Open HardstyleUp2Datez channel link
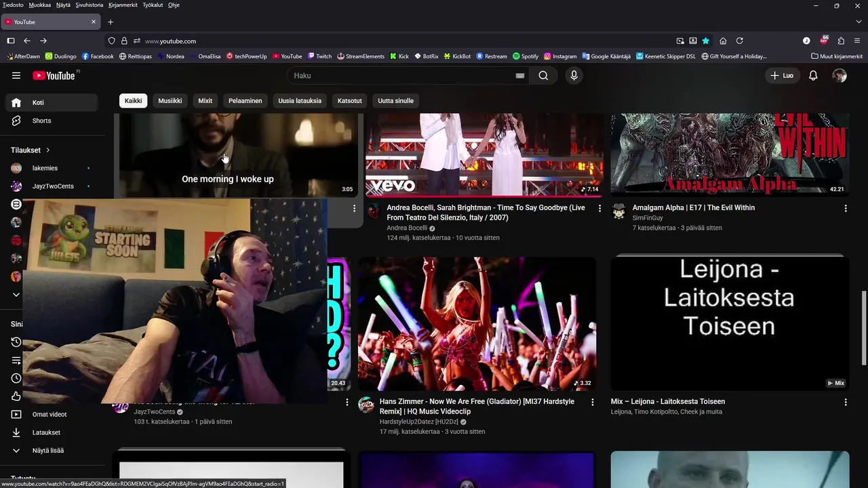 [419, 422]
